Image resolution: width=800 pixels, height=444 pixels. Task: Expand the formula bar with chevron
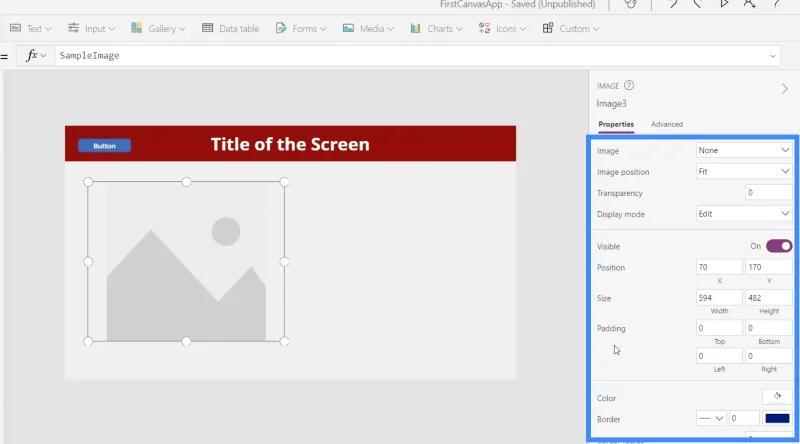tap(772, 56)
